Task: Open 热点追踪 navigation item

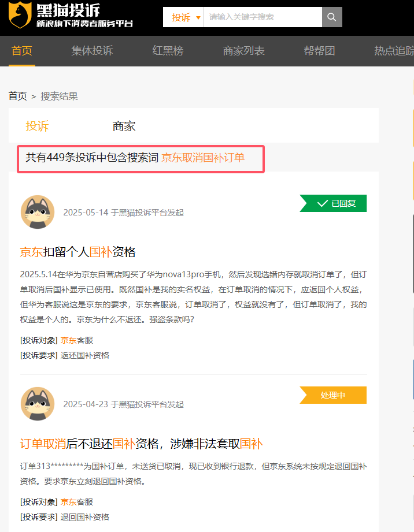Action: point(394,51)
